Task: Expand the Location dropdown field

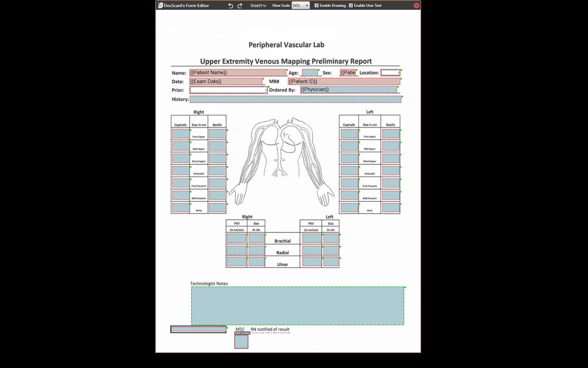Action: [x=398, y=73]
